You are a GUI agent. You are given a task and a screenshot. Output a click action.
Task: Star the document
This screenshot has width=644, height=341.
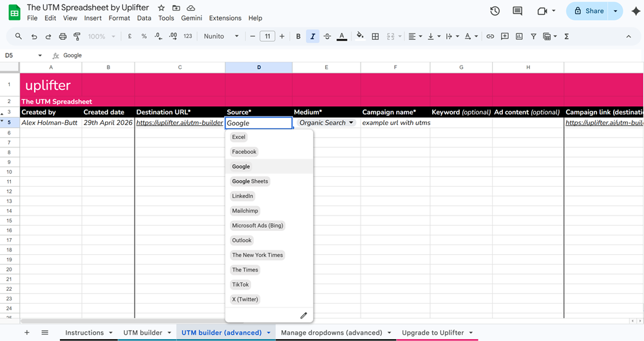(x=162, y=8)
